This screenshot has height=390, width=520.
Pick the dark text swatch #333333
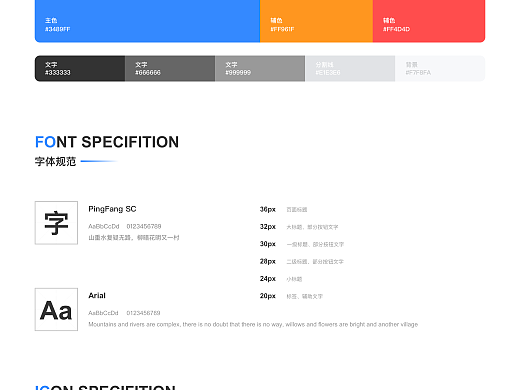(80, 68)
